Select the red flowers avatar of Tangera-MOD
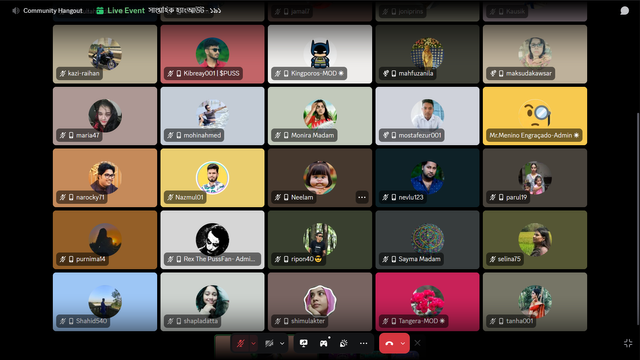 pyautogui.click(x=427, y=301)
